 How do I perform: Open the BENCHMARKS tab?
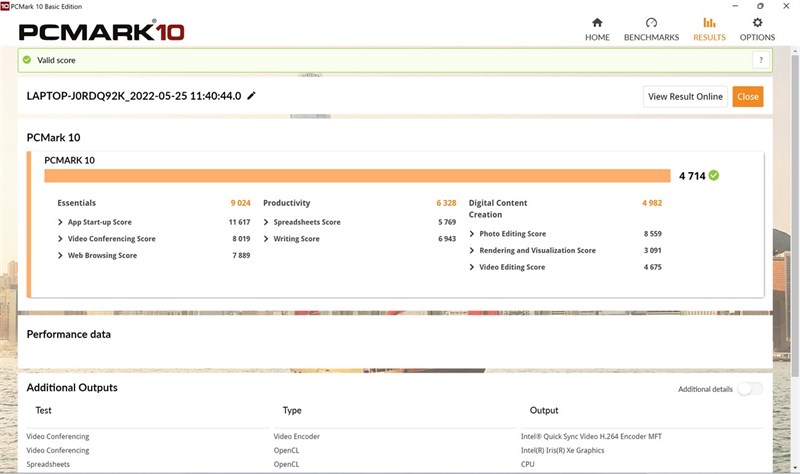(651, 30)
